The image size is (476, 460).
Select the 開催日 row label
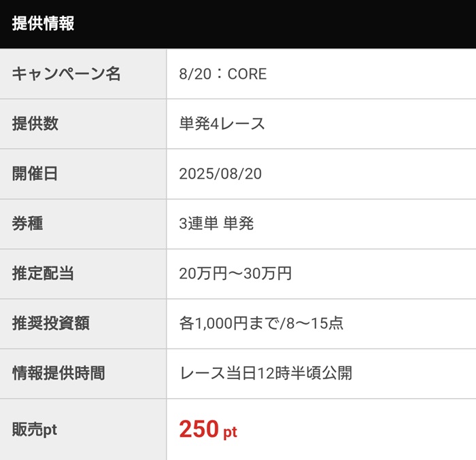pyautogui.click(x=35, y=174)
